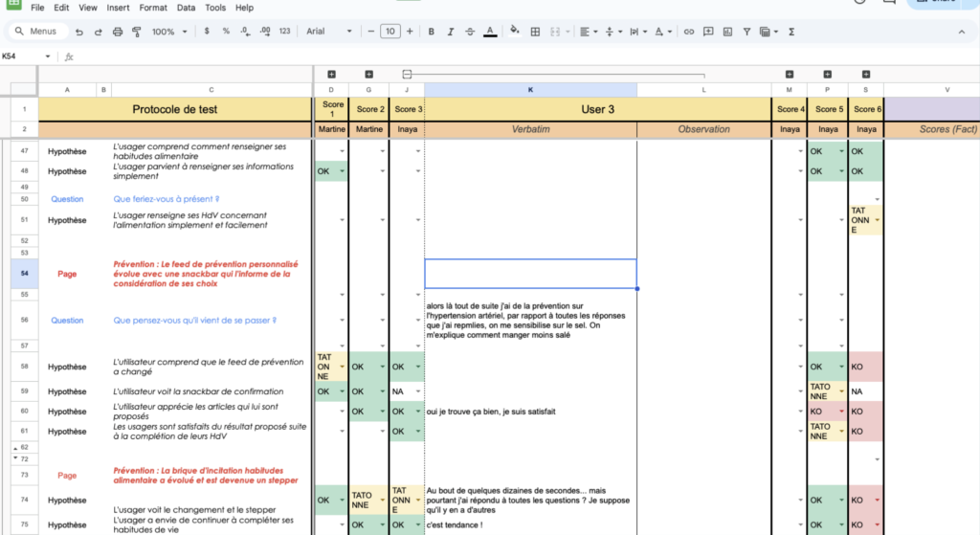Viewport: 980px width, 535px height.
Task: Select the Paint format roller icon
Action: click(136, 32)
